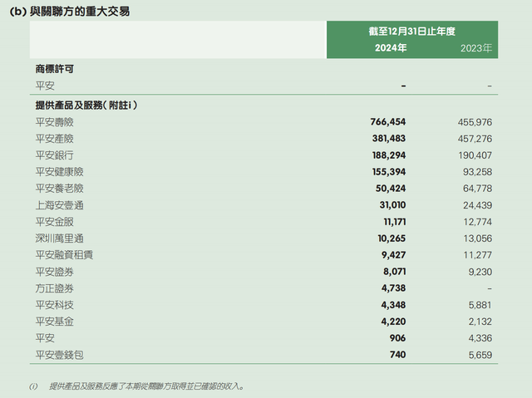Screen dimensions: 532x398
Task: Select the row label 平安養老險
Action: [59, 189]
